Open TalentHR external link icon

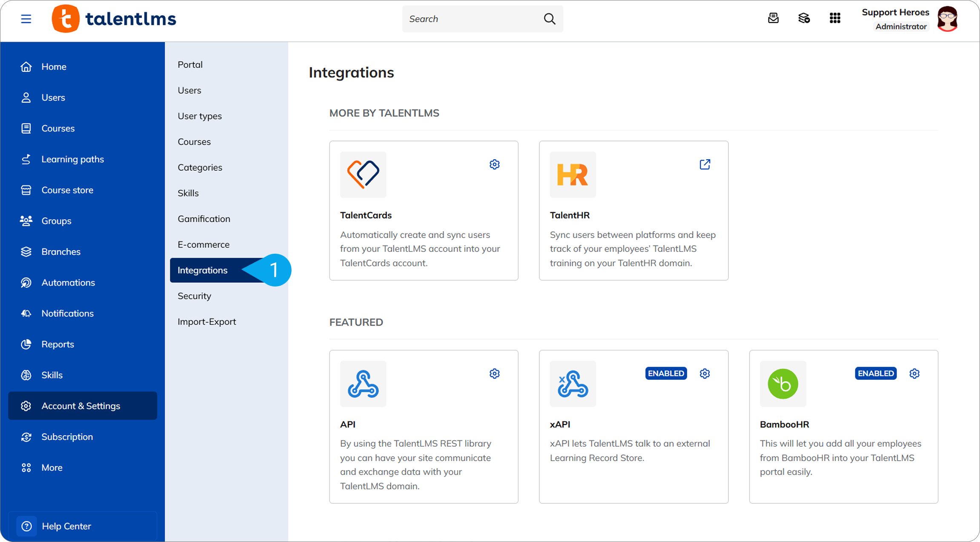click(705, 164)
